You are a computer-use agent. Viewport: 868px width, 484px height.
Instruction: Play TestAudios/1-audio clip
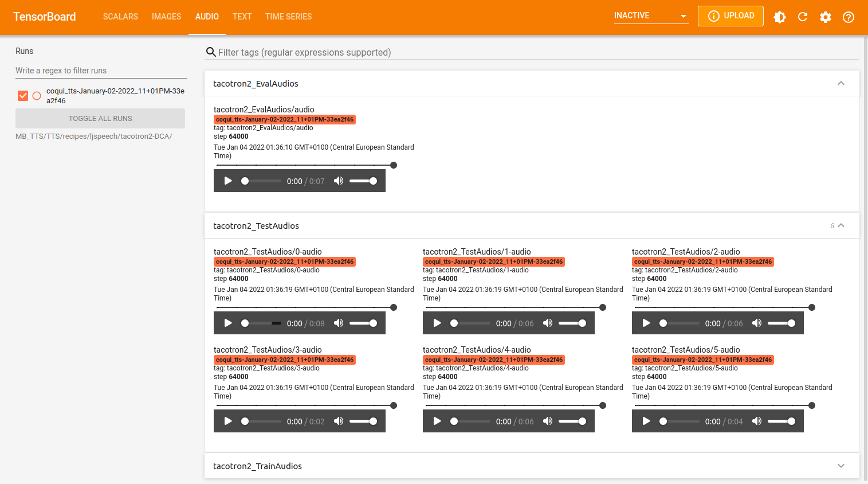437,323
